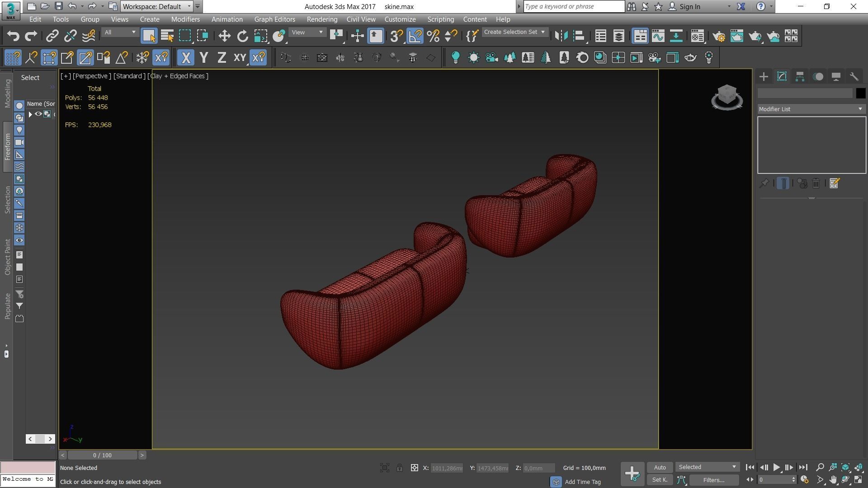Pick the Select and Rotate tool
This screenshot has width=868, height=488.
pyautogui.click(x=242, y=36)
